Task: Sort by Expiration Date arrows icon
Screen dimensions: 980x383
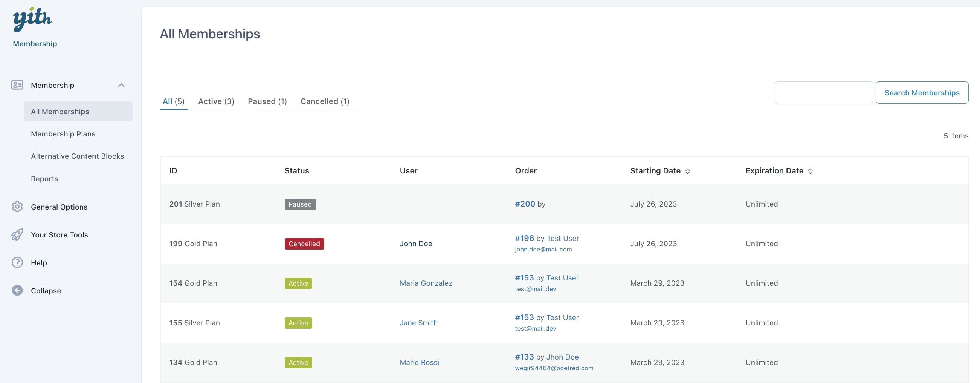Action: 810,171
